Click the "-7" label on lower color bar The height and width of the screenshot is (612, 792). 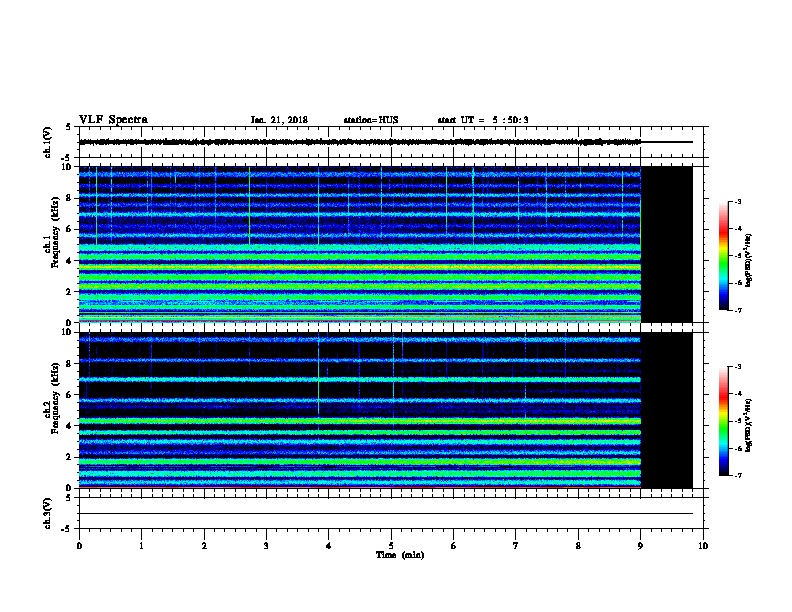click(737, 475)
